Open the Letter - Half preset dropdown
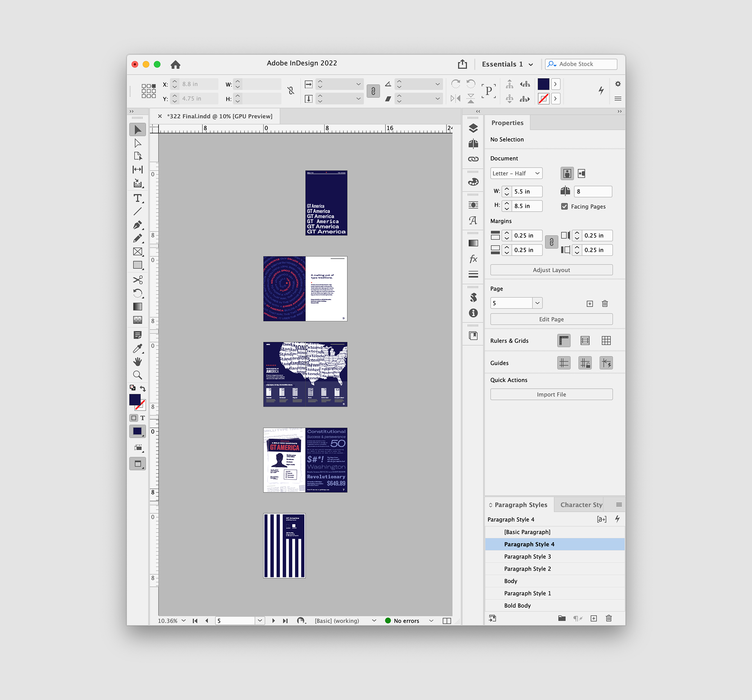 (x=516, y=173)
